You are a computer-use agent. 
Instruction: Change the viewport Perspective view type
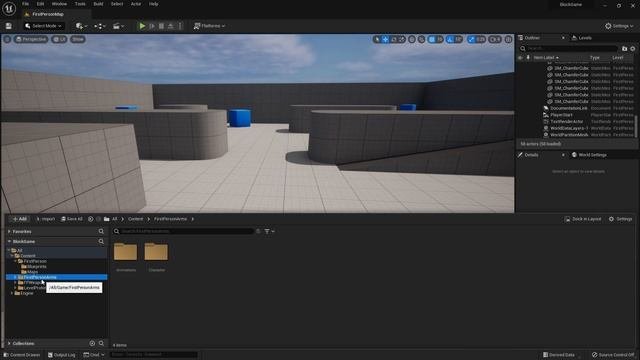(31, 39)
